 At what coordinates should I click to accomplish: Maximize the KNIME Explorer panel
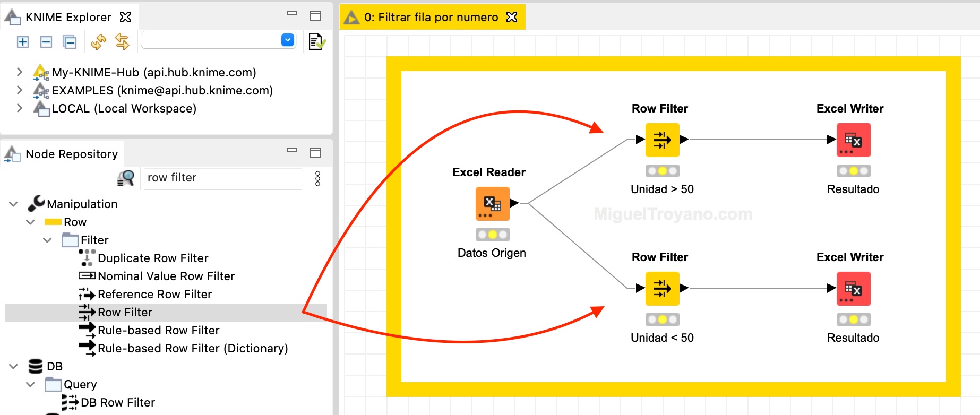[315, 16]
